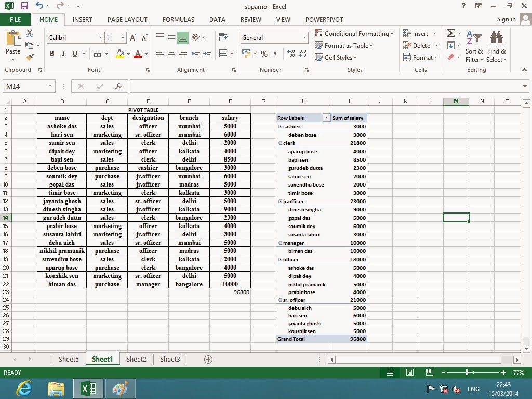
Task: Click the Clear eraser icon
Action: (x=451, y=57)
